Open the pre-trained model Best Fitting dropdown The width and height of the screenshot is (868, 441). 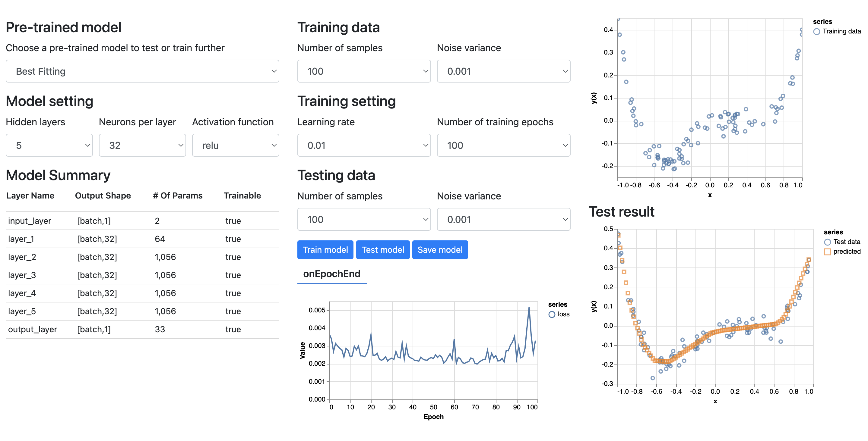pyautogui.click(x=142, y=71)
